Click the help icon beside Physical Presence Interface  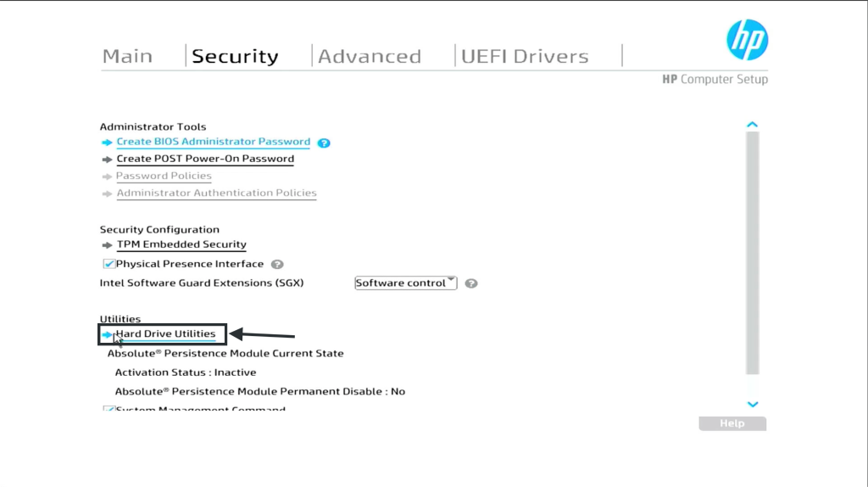pos(277,264)
